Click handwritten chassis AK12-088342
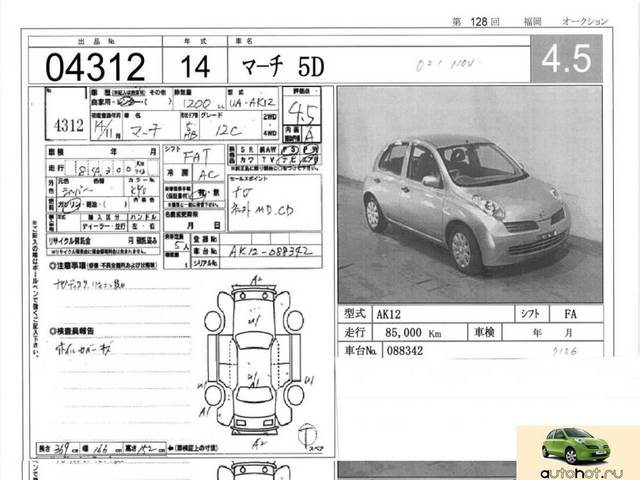 pyautogui.click(x=270, y=251)
